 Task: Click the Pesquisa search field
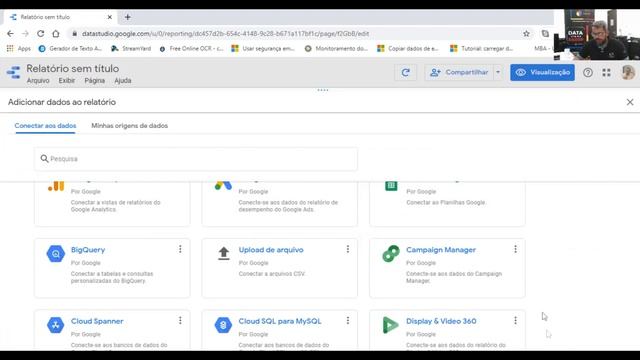coord(196,159)
